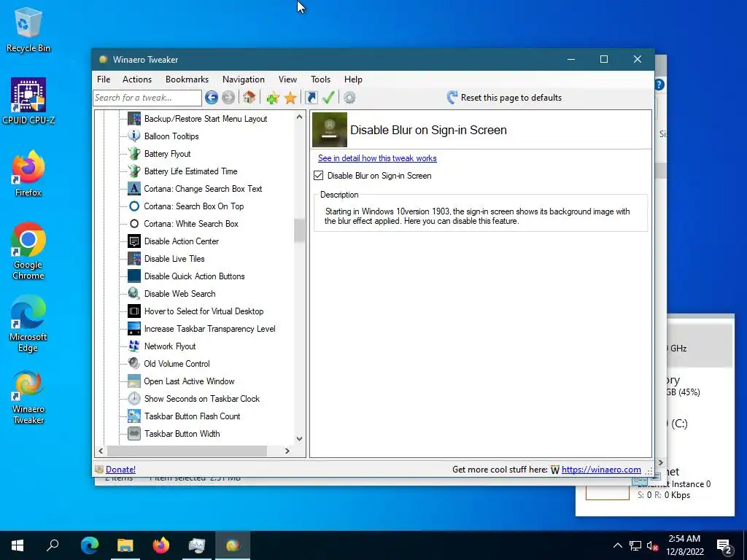Open CPUID CPU-Z desktop icon
Screen dimensions: 747x560
pos(28,101)
